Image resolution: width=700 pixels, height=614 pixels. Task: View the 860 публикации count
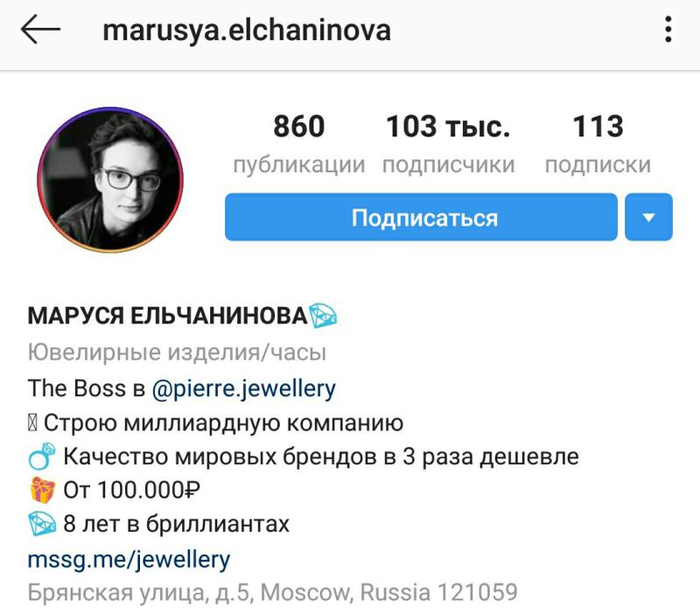[x=299, y=144]
